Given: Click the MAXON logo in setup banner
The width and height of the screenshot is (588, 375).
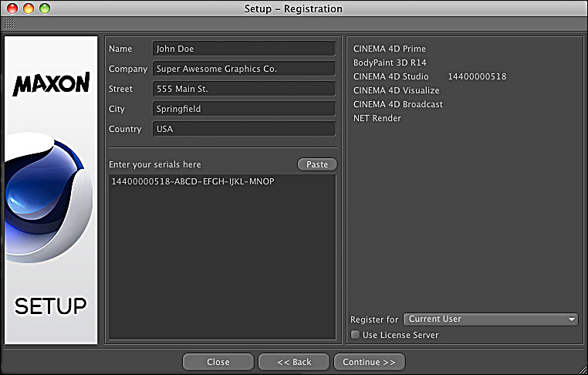Looking at the screenshot, I should coord(52,83).
